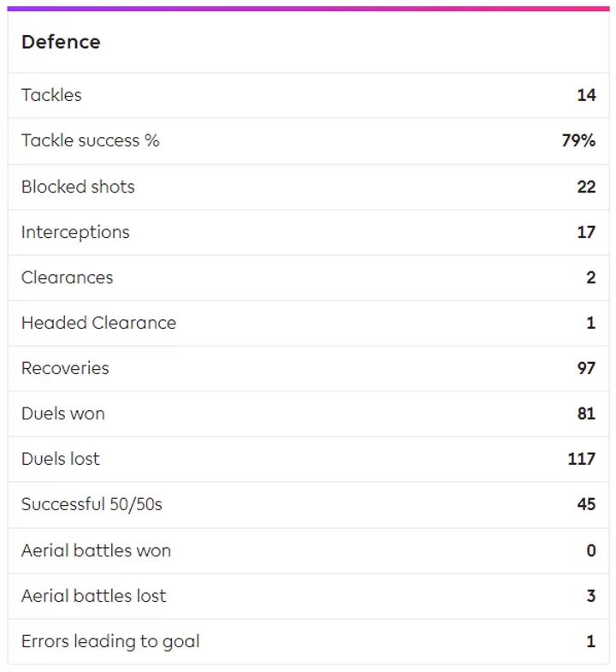Viewport: 616px width, 672px height.
Task: Select the Recoveries stat label
Action: (x=65, y=368)
